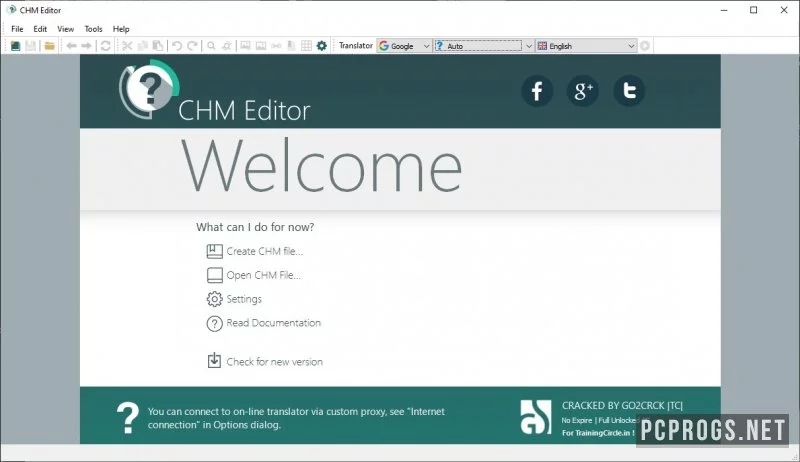The width and height of the screenshot is (800, 462).
Task: Click the Options gear toolbar icon
Action: pyautogui.click(x=321, y=46)
